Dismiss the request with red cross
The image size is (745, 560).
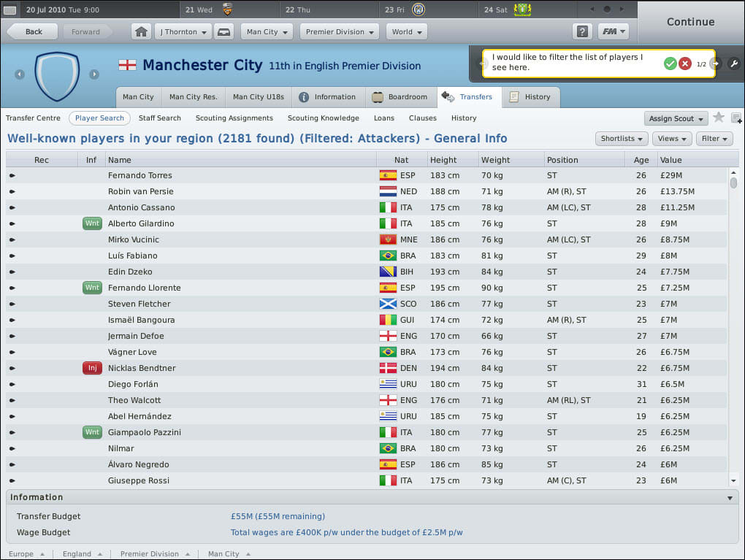[684, 64]
